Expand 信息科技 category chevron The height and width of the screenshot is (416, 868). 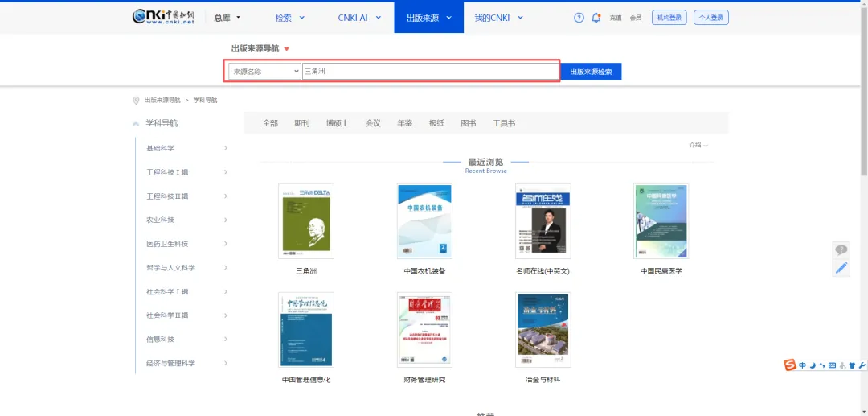[226, 339]
